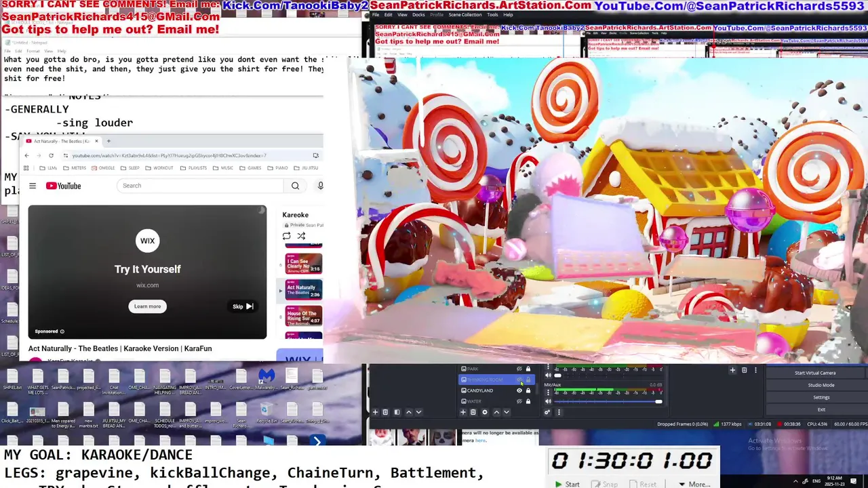This screenshot has width=868, height=488.
Task: Adjust the Mic/Aux volume slider
Action: coord(608,401)
